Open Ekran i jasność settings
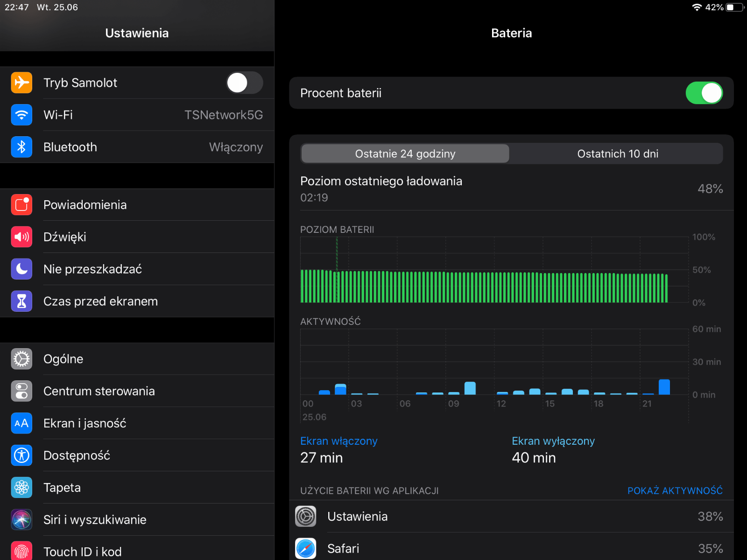The image size is (747, 560). tap(85, 423)
